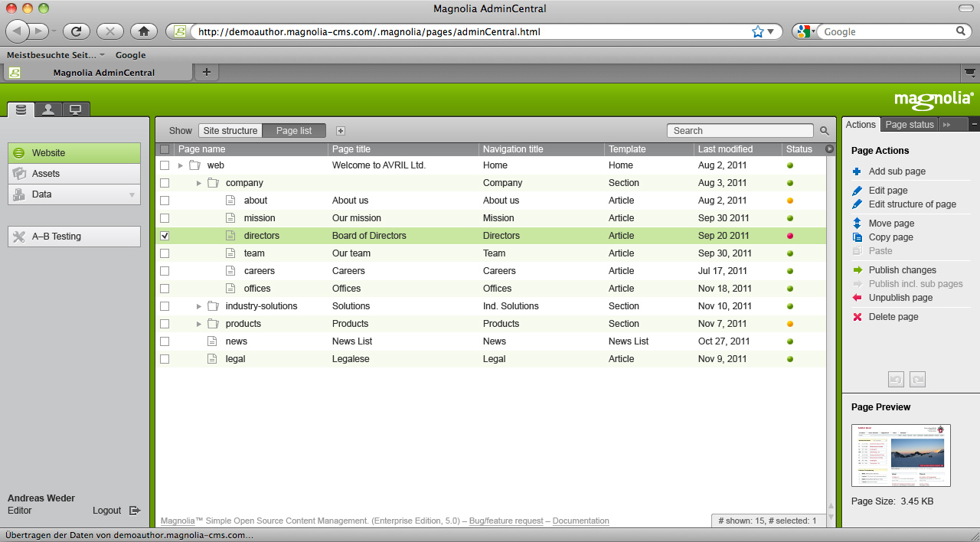Click the Publish changes green arrow icon

(x=857, y=270)
